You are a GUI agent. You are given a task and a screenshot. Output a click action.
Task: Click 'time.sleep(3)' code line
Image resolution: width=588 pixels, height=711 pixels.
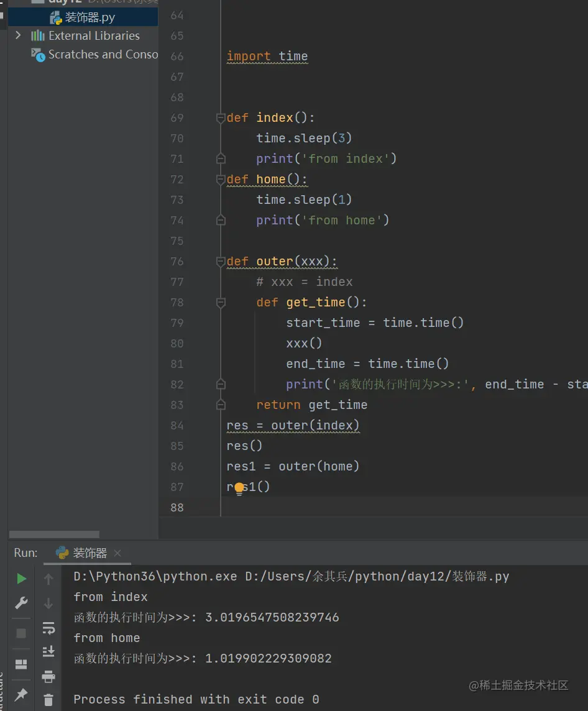[x=304, y=138]
